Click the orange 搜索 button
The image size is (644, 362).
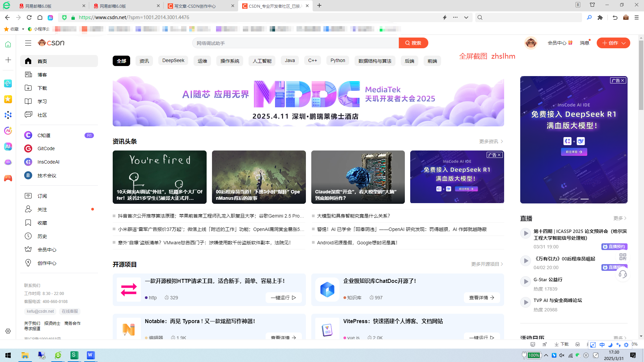(413, 43)
